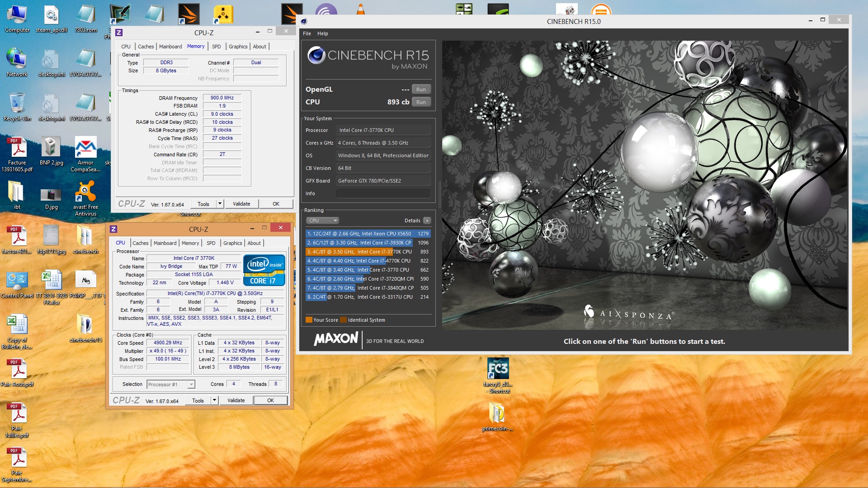This screenshot has height=488, width=868.
Task: Open the Processor #1 selection dropdown
Action: pyautogui.click(x=171, y=385)
